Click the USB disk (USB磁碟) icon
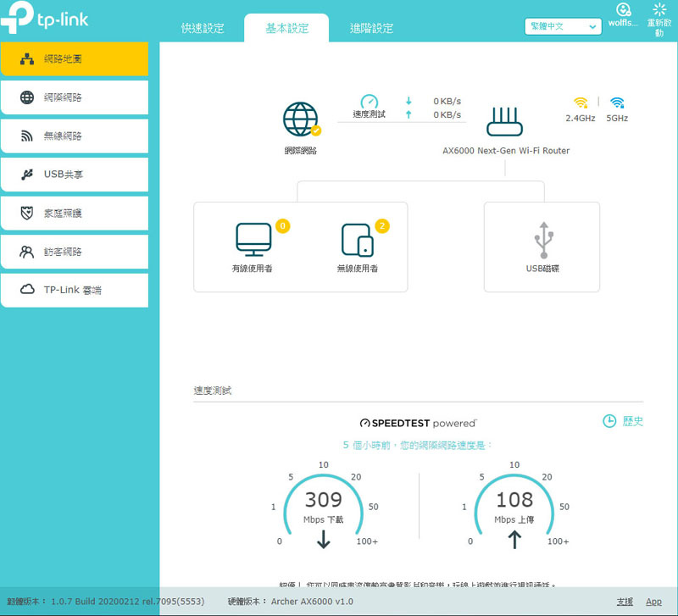The width and height of the screenshot is (678, 616). 543,240
